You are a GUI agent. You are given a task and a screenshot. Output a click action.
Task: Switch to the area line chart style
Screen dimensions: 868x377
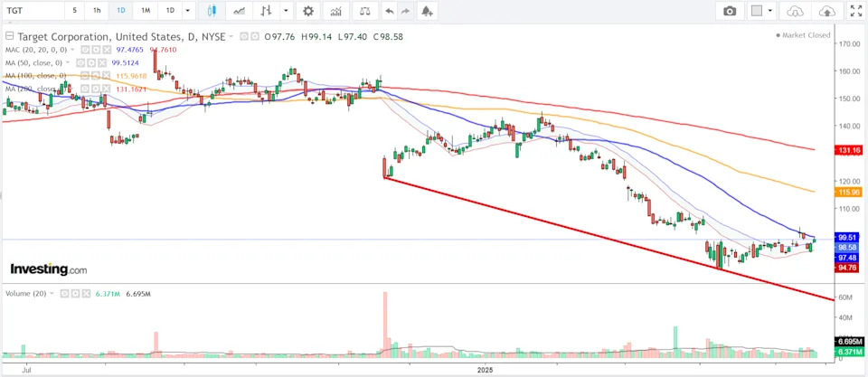[239, 11]
